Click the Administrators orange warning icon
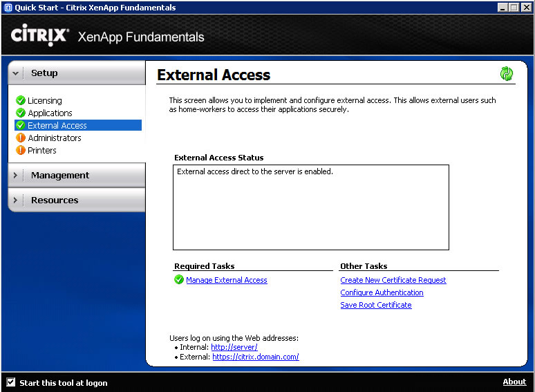 (x=21, y=138)
